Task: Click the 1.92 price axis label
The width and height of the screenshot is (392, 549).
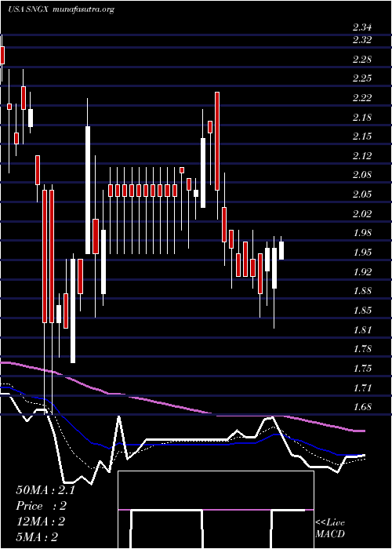Action: [362, 271]
